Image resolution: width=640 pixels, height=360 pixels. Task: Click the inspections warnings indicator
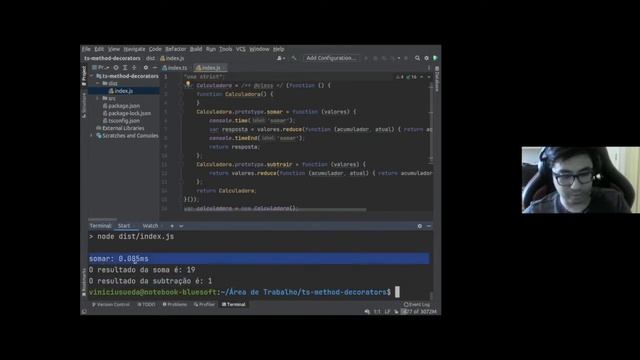(x=406, y=77)
